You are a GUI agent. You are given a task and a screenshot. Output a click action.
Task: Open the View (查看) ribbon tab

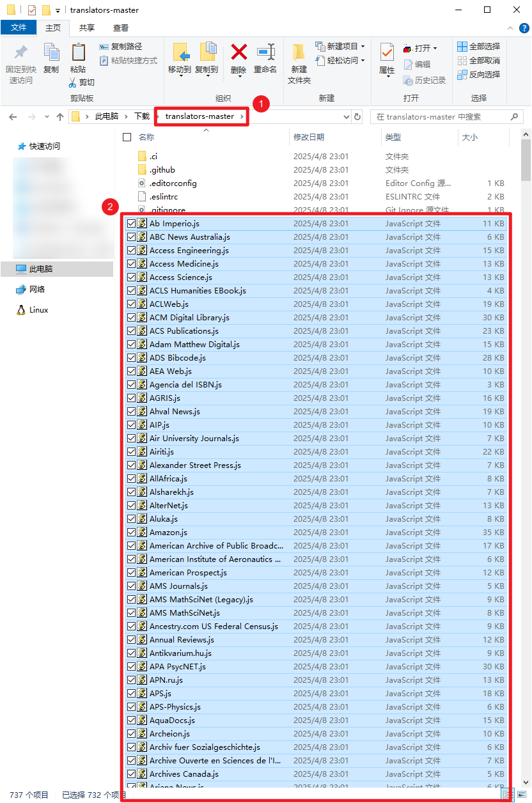[x=121, y=28]
